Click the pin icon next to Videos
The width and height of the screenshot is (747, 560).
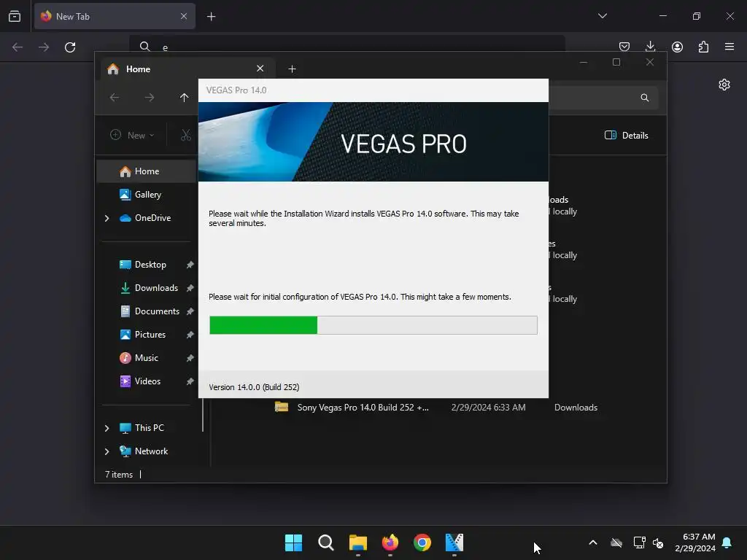190,381
